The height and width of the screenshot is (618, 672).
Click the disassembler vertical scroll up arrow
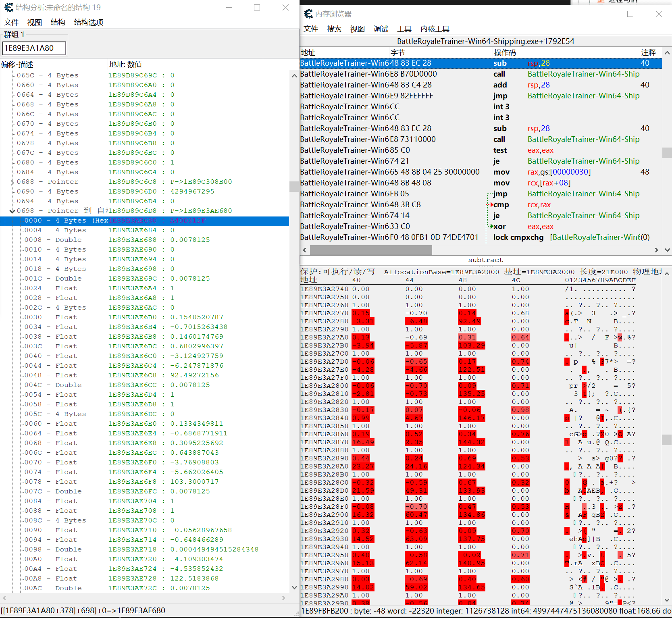pos(667,52)
